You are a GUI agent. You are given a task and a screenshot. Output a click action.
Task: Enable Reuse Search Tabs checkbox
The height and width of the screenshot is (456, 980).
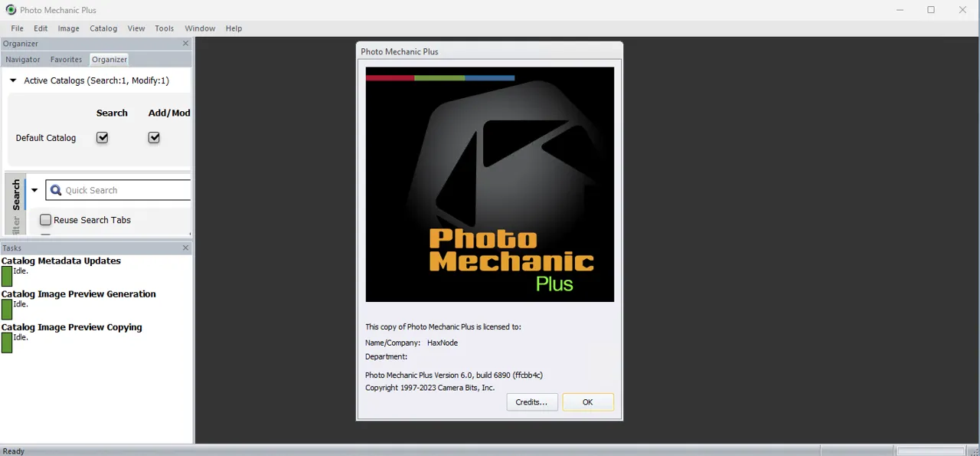click(x=45, y=220)
